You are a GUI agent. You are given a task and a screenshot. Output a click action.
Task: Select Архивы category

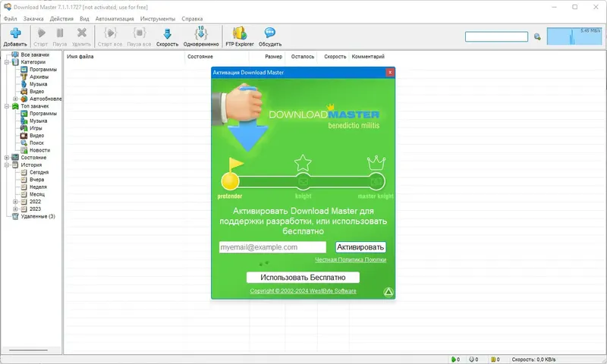[39, 77]
